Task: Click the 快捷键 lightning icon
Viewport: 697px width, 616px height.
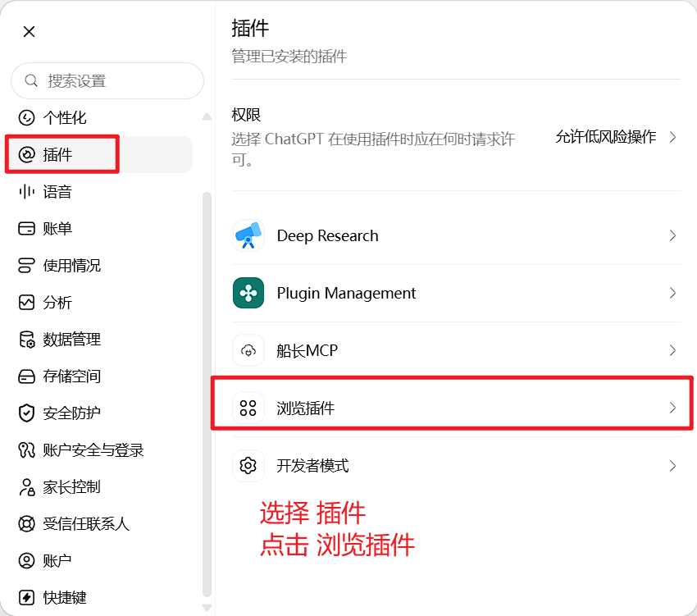Action: (x=27, y=598)
